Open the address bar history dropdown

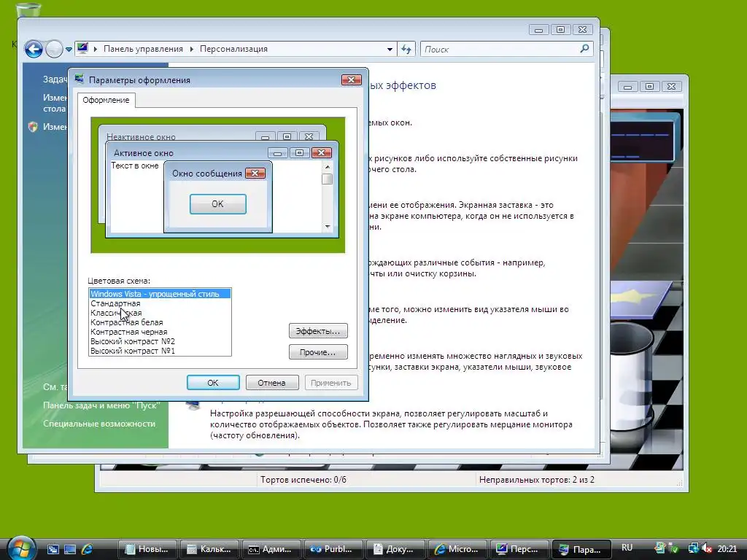pos(390,49)
